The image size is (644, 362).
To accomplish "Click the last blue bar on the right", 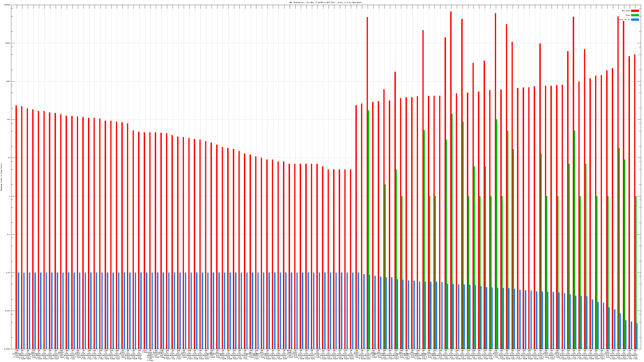I will [637, 336].
